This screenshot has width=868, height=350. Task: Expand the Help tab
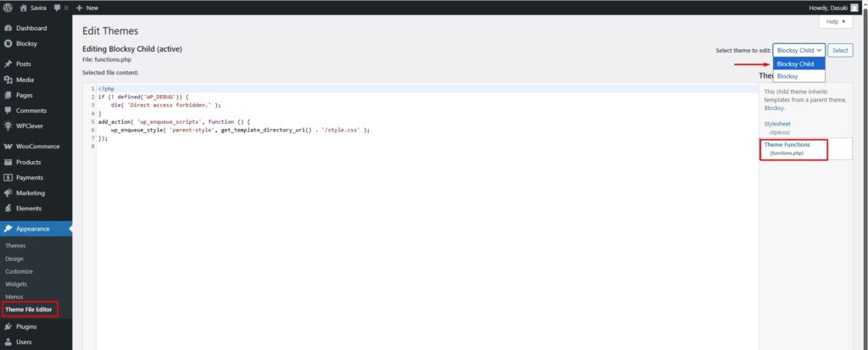click(835, 21)
